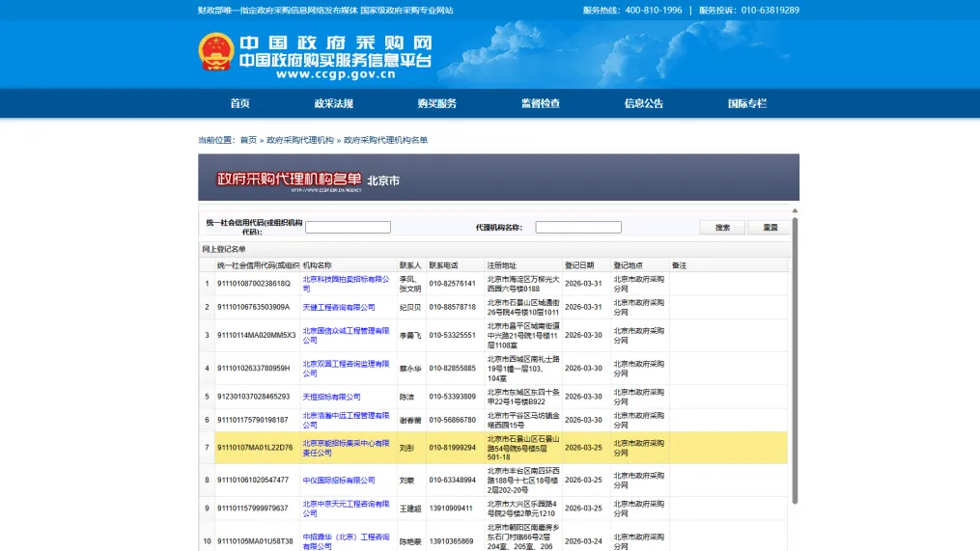980x551 pixels.
Task: Focus the 统一社会信用代码 search input field
Action: [x=348, y=228]
